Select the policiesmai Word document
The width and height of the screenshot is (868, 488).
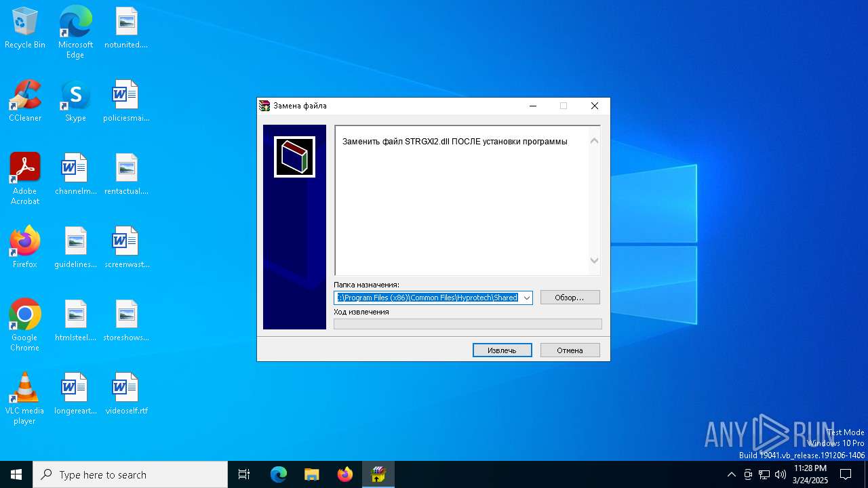pyautogui.click(x=126, y=102)
